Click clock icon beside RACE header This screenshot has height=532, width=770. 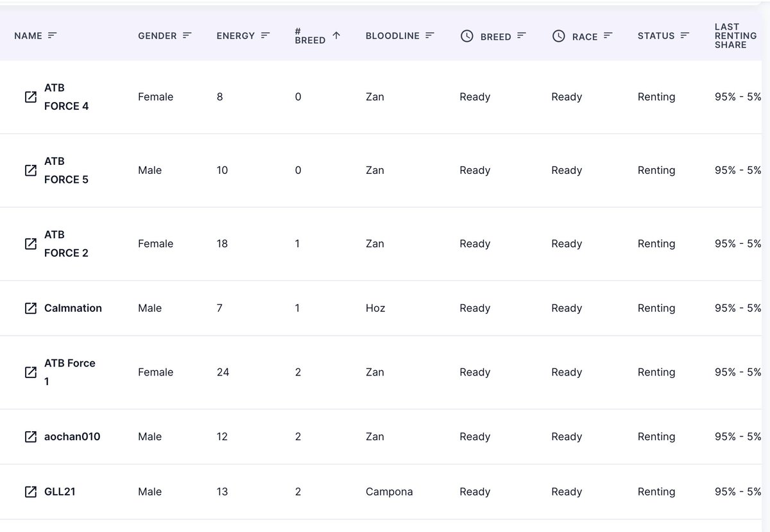click(559, 36)
